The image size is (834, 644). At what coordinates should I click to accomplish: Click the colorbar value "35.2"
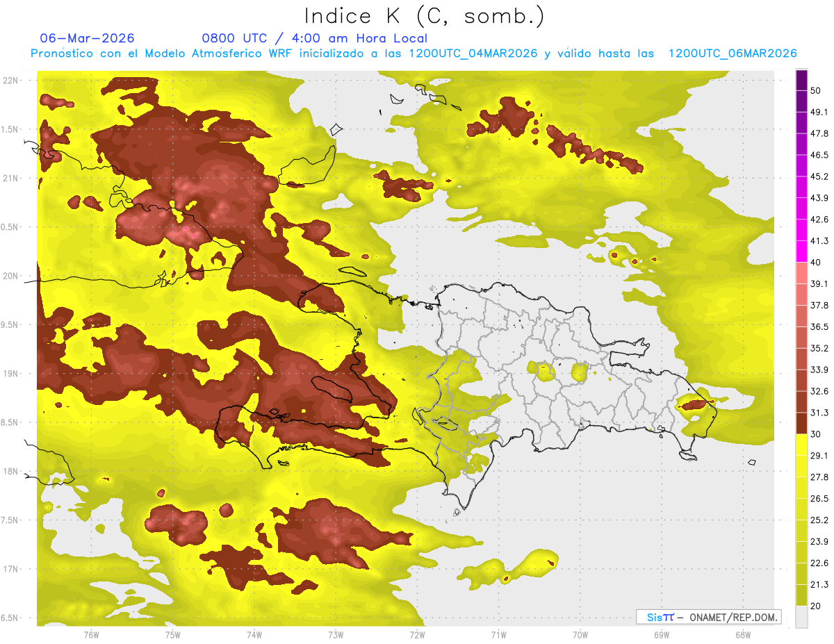tap(819, 348)
